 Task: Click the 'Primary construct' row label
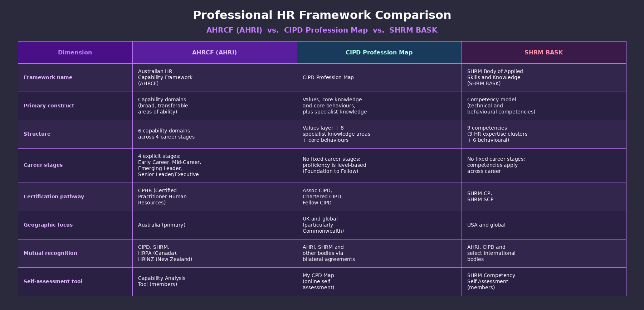click(49, 106)
